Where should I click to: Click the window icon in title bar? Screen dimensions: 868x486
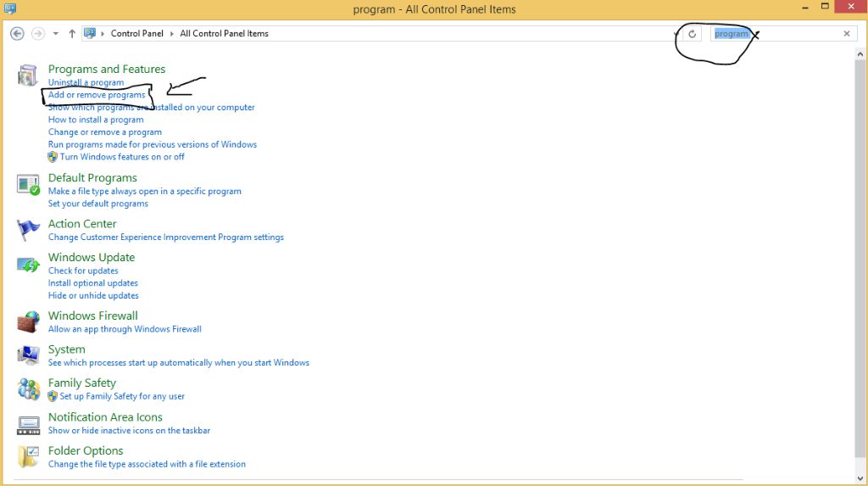10,8
